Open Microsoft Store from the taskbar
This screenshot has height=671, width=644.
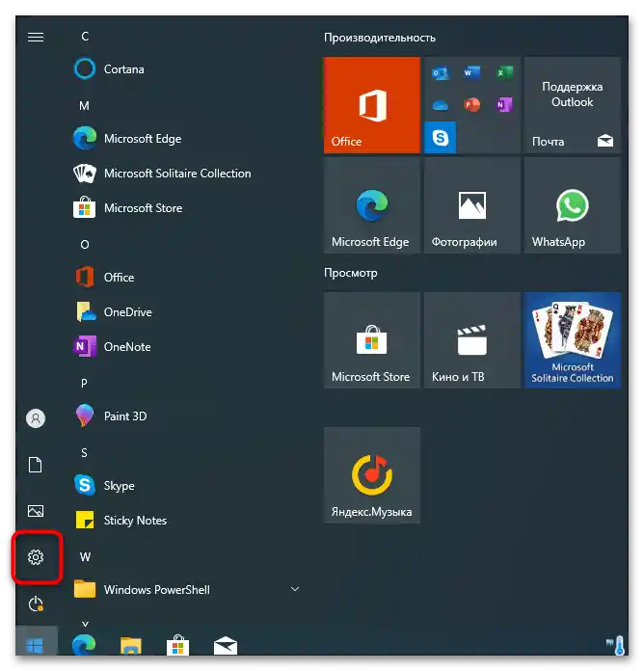point(178,645)
